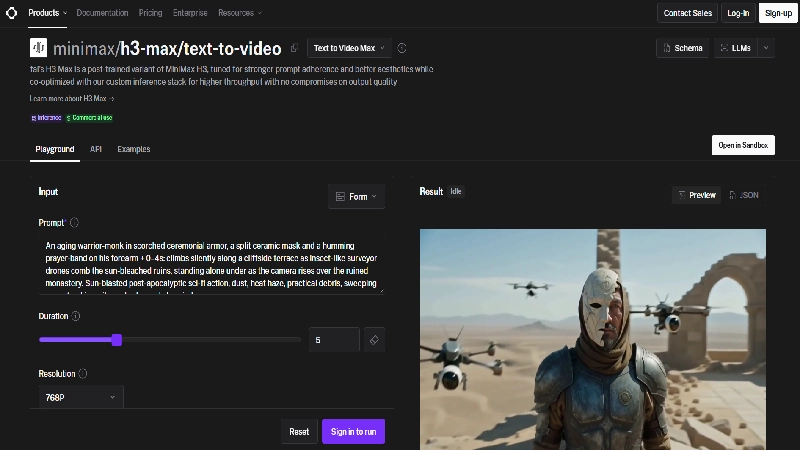Click Sign in to run
The image size is (800, 450).
(x=353, y=432)
